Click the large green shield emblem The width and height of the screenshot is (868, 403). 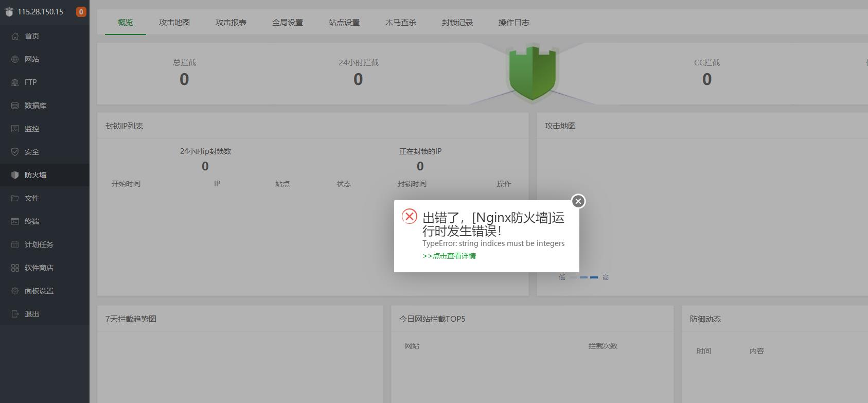click(533, 73)
